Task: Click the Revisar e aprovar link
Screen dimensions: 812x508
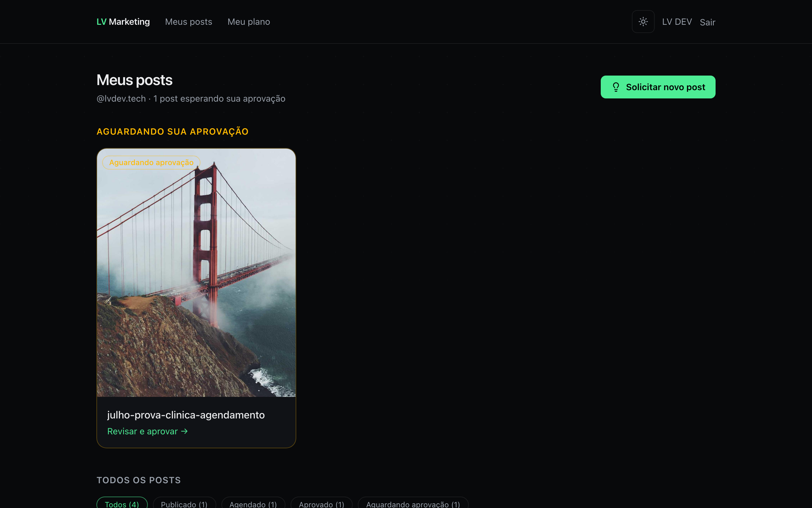Action: tap(147, 431)
